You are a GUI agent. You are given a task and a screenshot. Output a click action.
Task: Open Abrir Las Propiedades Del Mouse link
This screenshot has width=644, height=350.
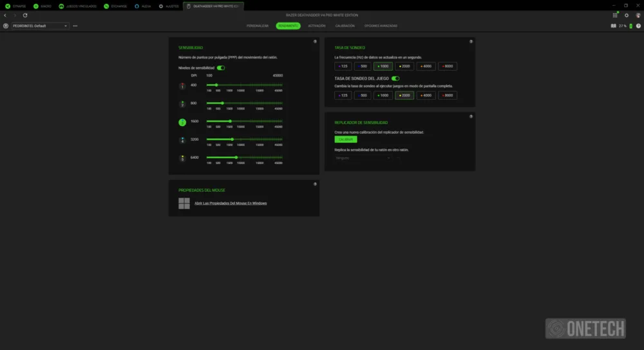[231, 203]
